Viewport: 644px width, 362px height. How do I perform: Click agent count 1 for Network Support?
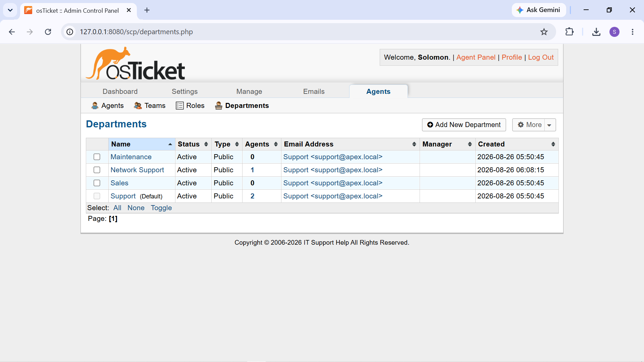pos(252,170)
